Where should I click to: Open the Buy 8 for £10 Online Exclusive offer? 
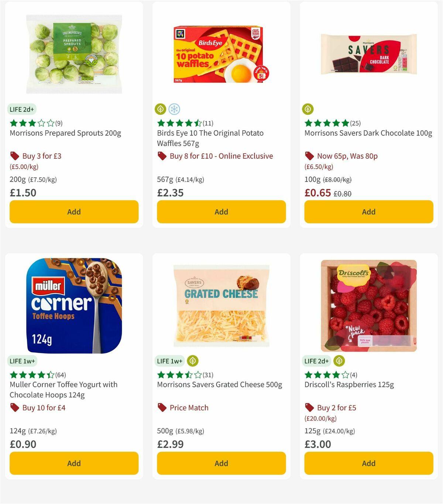point(220,156)
